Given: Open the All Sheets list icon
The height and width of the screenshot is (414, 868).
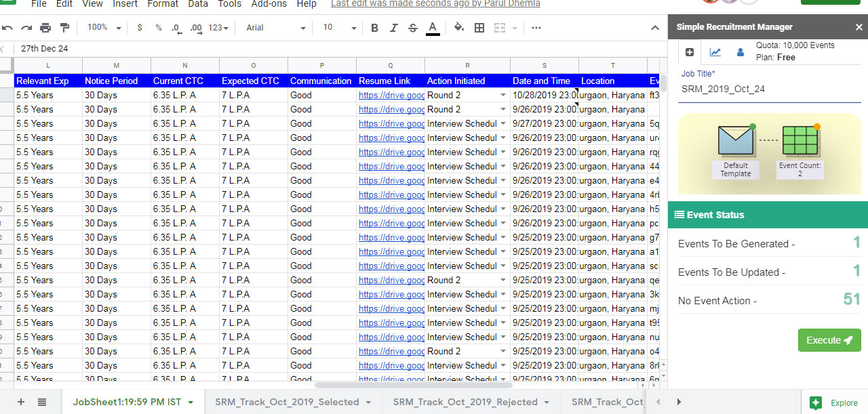Looking at the screenshot, I should point(42,402).
